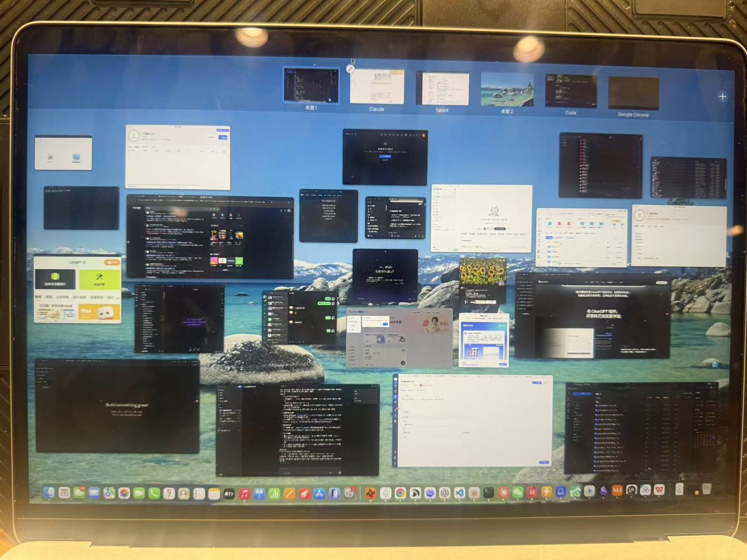747x560 pixels.
Task: Open Terminal from the Dock
Action: tap(488, 493)
